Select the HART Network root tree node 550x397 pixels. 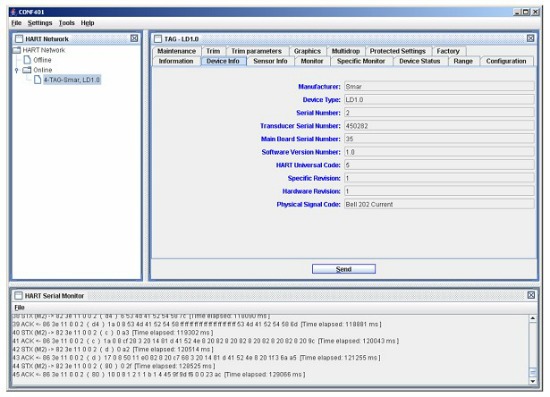pyautogui.click(x=39, y=50)
